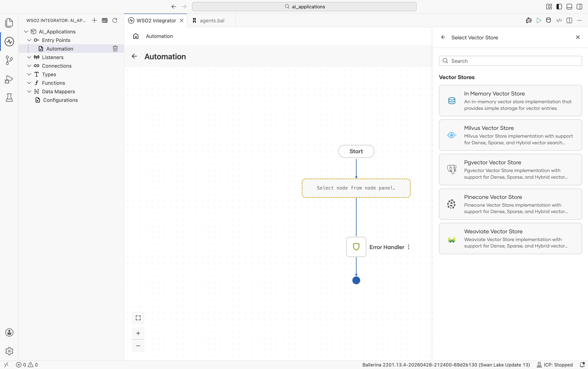This screenshot has width=588, height=369.
Task: Choose Pinecone Vector Store
Action: (510, 204)
